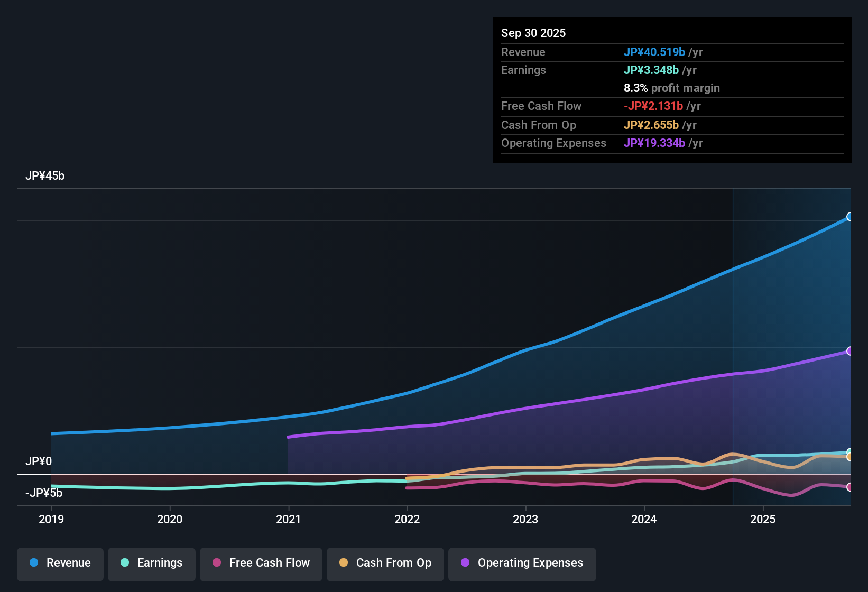Click the JP¥40.519b revenue value

point(655,52)
